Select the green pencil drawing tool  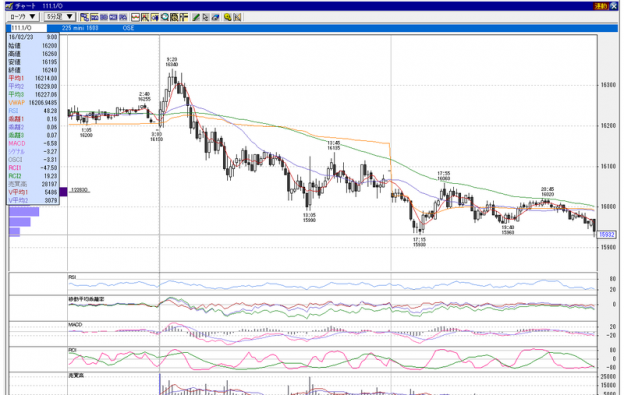196,17
